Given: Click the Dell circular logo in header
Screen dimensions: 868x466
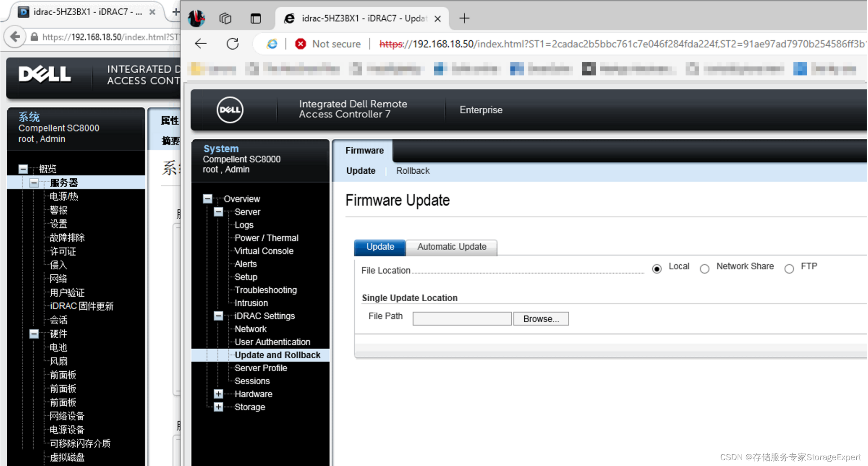Looking at the screenshot, I should tap(230, 110).
